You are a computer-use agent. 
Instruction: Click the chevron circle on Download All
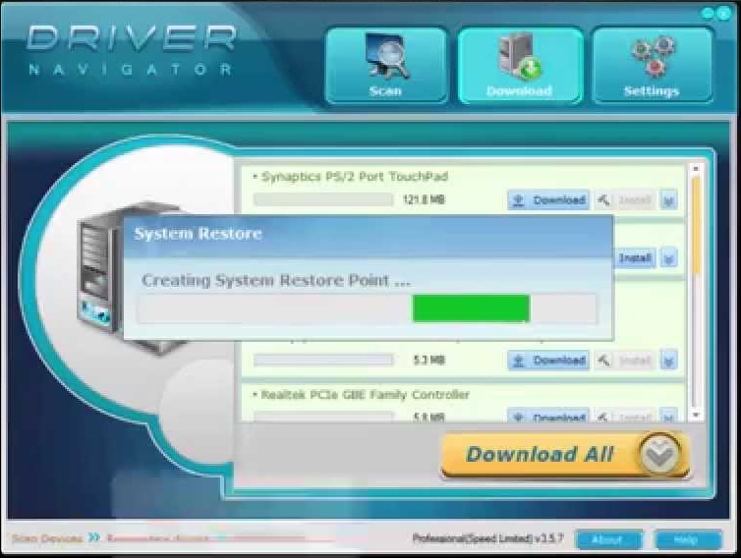coord(660,454)
